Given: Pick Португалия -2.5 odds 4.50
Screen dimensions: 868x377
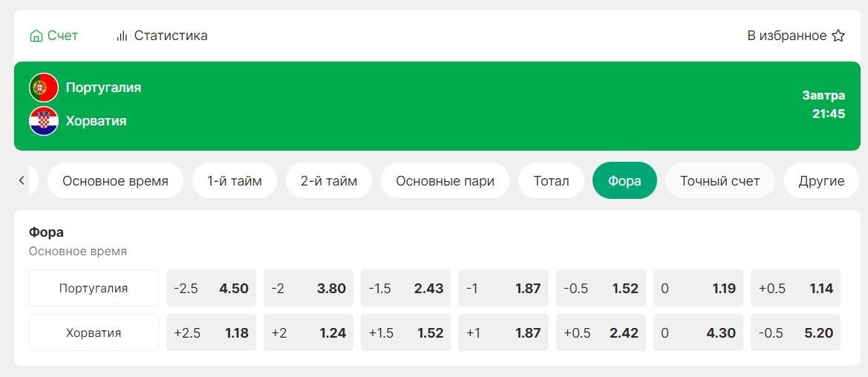Looking at the screenshot, I should (x=211, y=288).
